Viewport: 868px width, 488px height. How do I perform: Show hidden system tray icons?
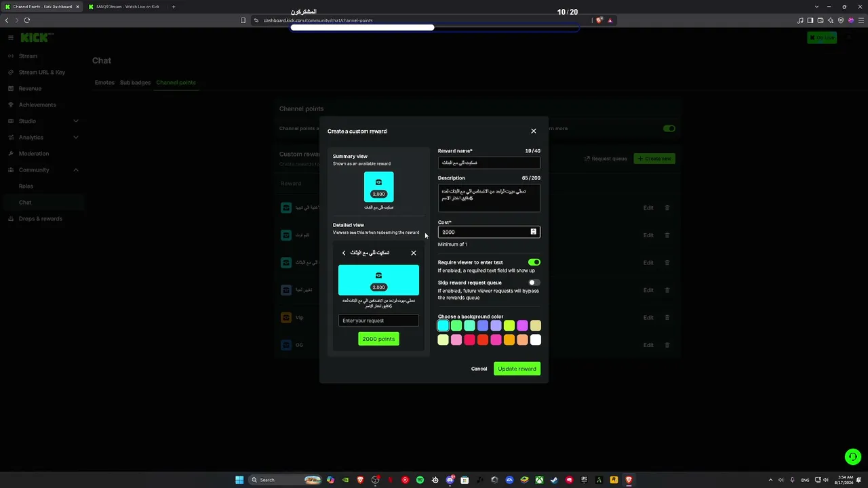(x=770, y=480)
